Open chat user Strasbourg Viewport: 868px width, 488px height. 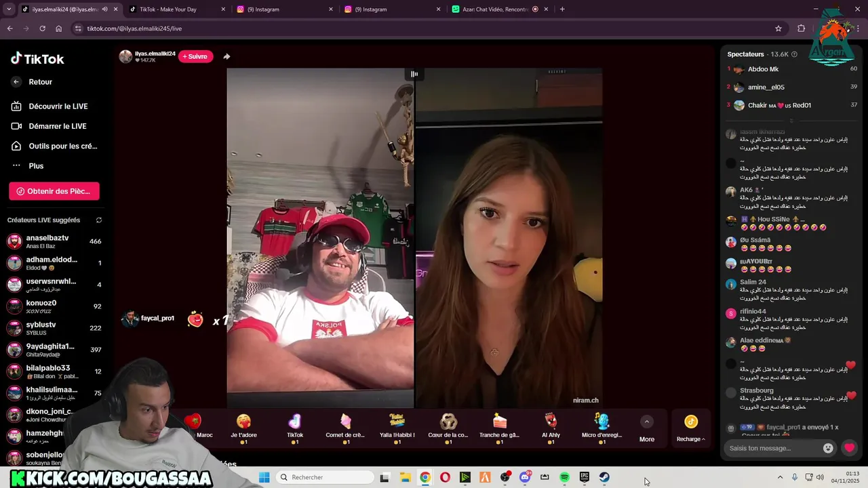pyautogui.click(x=757, y=390)
